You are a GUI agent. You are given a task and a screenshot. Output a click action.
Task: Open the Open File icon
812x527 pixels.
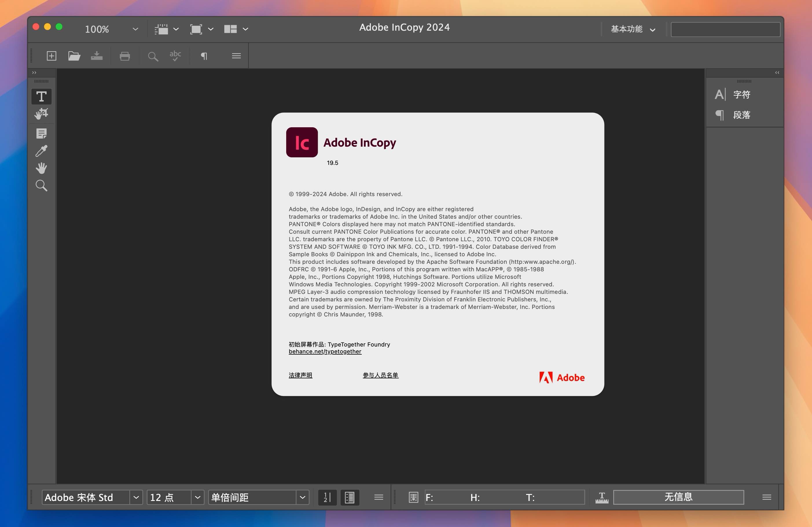(x=74, y=56)
